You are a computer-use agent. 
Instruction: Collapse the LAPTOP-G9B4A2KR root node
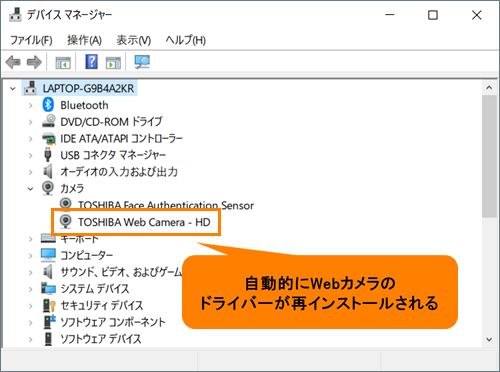[13, 89]
